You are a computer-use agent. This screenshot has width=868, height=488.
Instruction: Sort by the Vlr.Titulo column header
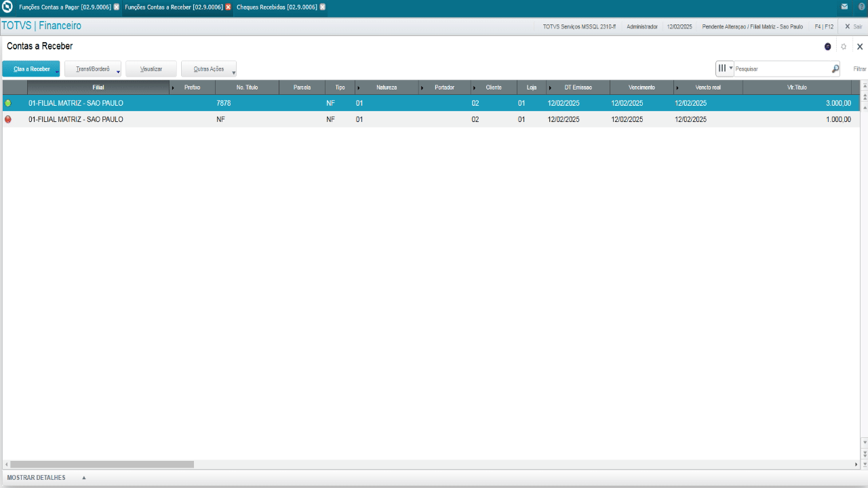[797, 87]
